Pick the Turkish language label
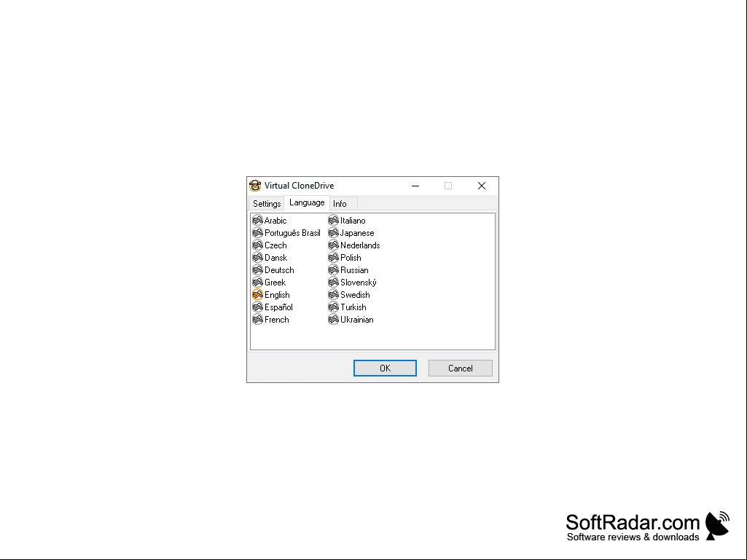747x560 pixels. tap(353, 307)
